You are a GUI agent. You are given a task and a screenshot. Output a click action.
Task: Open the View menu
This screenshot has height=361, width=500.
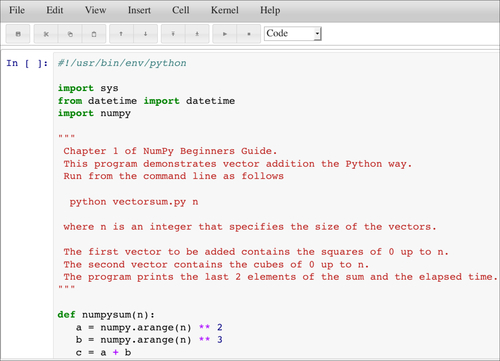point(95,10)
